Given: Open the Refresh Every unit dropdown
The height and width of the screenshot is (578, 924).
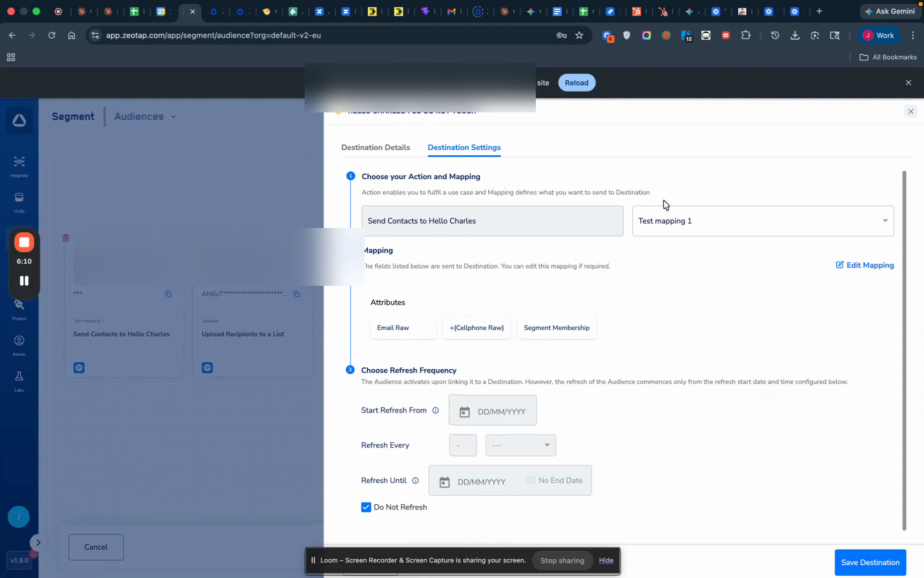Looking at the screenshot, I should (520, 445).
